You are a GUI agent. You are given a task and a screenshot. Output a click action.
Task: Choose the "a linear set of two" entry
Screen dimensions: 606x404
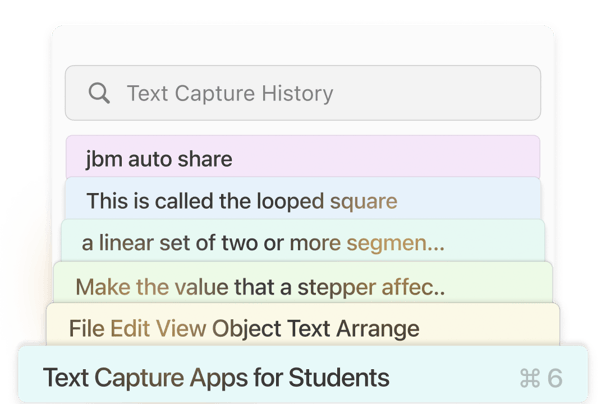[x=302, y=243]
